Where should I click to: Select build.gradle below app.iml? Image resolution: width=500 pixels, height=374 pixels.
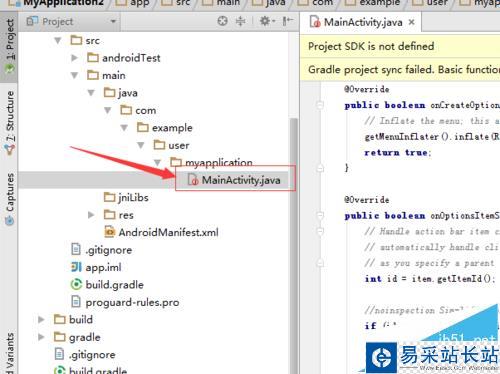(x=114, y=285)
